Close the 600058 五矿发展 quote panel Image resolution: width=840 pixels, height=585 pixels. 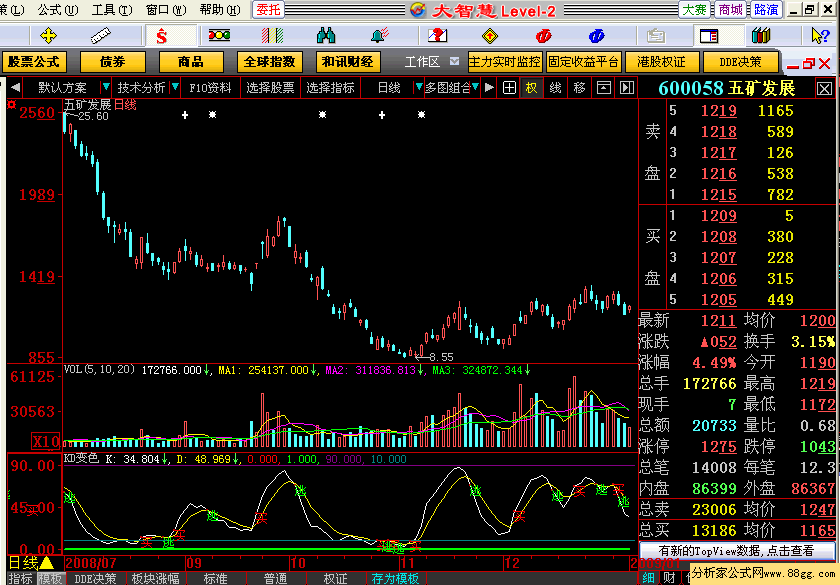tap(824, 88)
